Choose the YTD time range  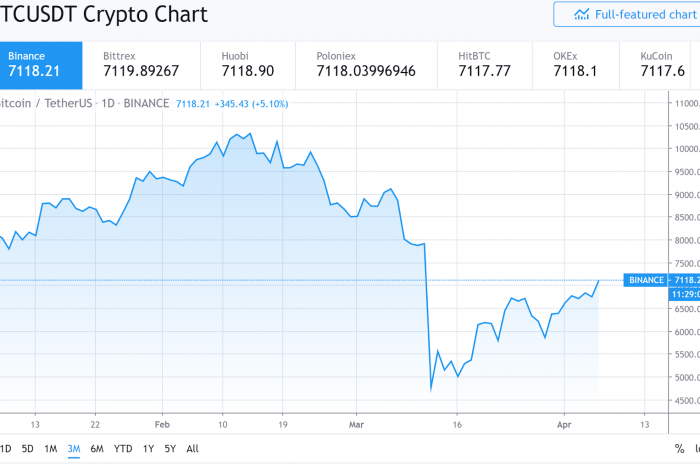[123, 449]
